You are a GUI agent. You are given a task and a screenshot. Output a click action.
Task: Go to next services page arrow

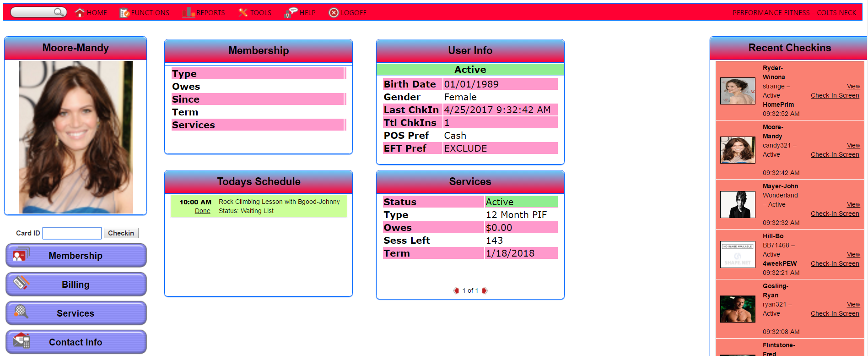point(485,290)
